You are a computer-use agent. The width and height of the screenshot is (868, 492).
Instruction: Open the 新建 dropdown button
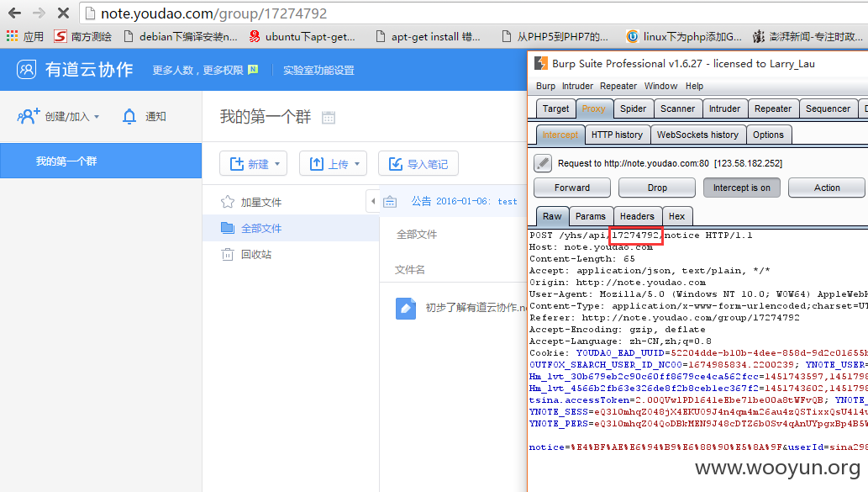coord(254,163)
